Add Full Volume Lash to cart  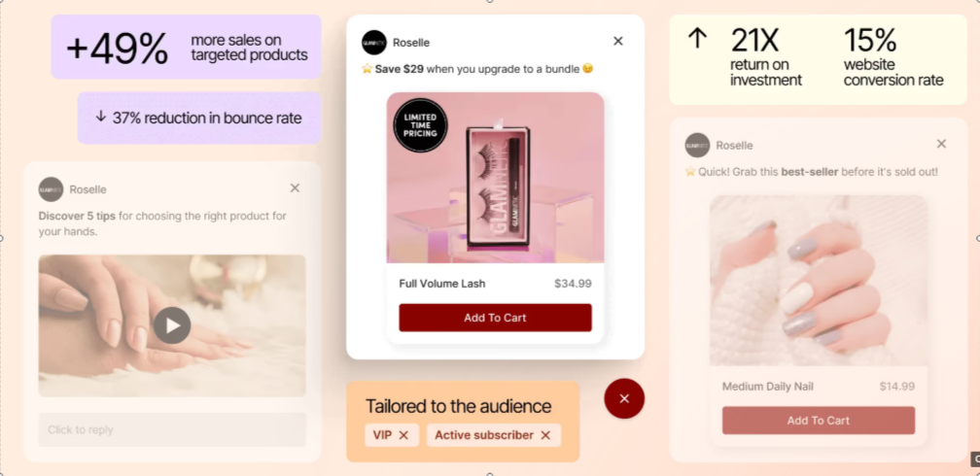coord(495,318)
